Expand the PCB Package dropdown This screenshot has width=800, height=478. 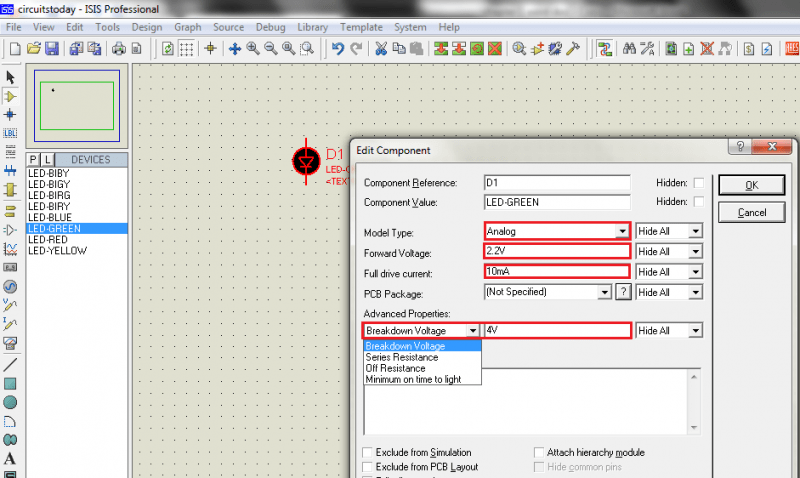(605, 292)
